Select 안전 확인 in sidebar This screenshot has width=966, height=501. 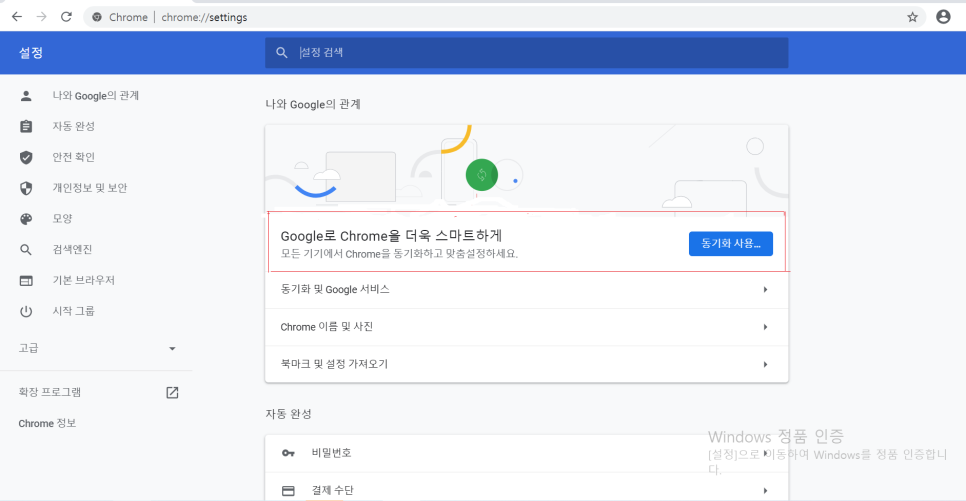[x=73, y=157]
